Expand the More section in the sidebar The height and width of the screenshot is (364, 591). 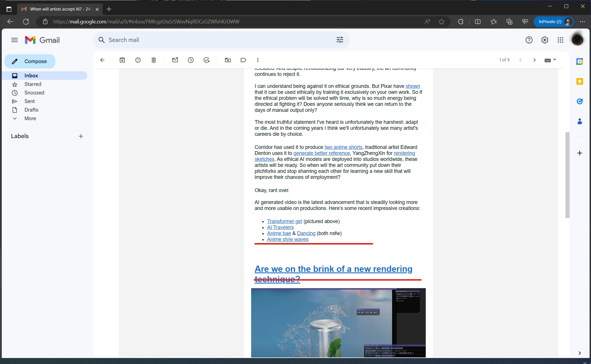coord(30,118)
